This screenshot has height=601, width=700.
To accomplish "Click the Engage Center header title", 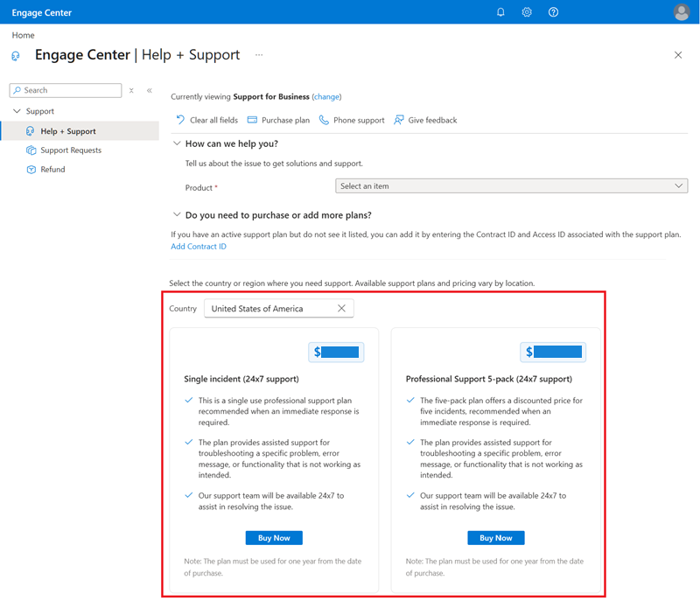I will tap(42, 13).
